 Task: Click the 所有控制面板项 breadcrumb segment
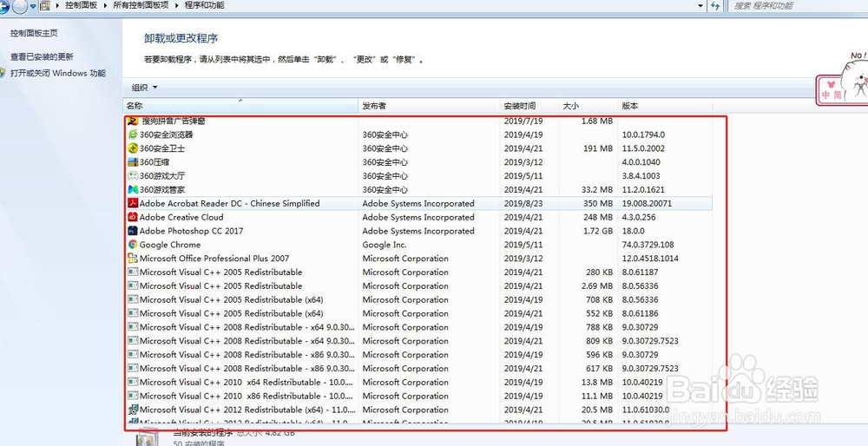pyautogui.click(x=141, y=5)
